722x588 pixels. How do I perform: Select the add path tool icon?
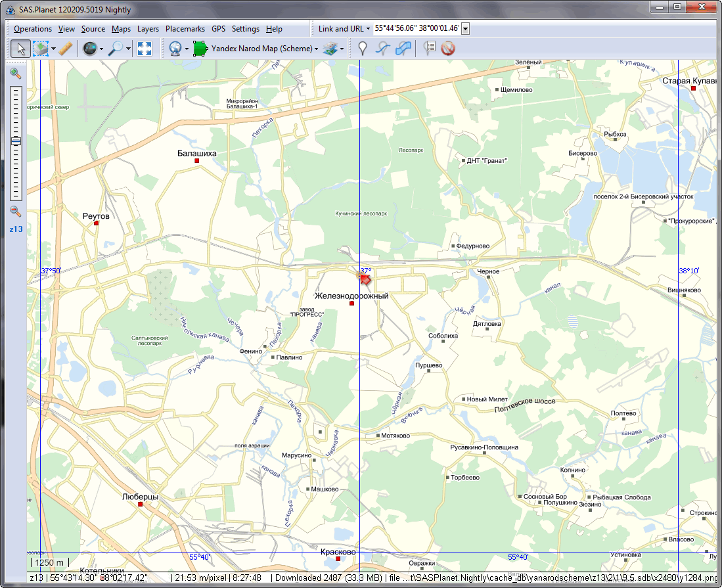(x=382, y=49)
